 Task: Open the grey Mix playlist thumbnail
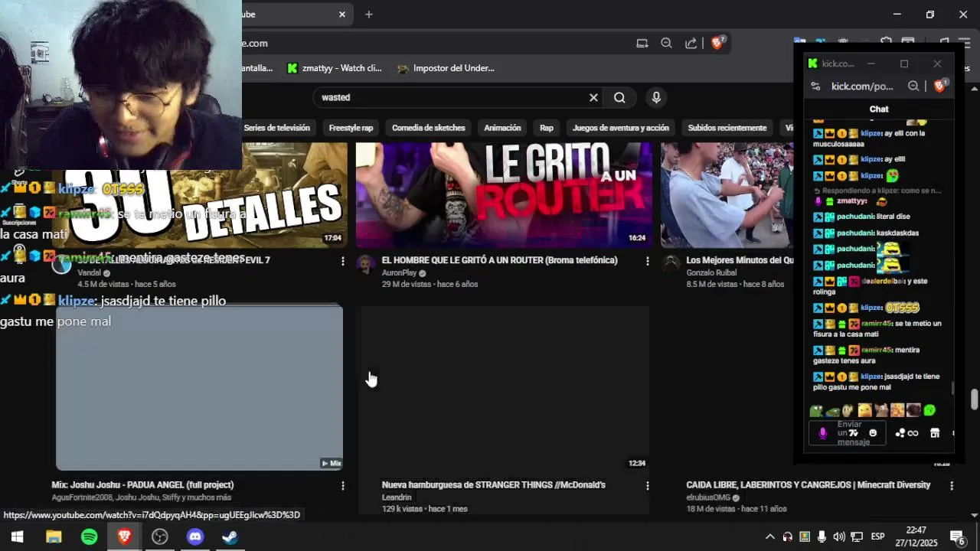(199, 388)
